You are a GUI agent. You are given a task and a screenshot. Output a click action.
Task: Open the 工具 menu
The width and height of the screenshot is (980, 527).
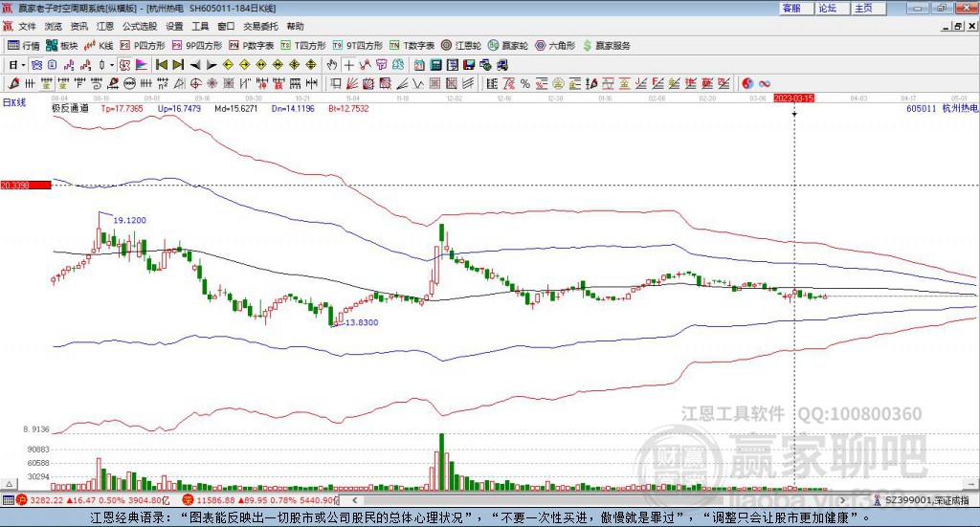[200, 26]
